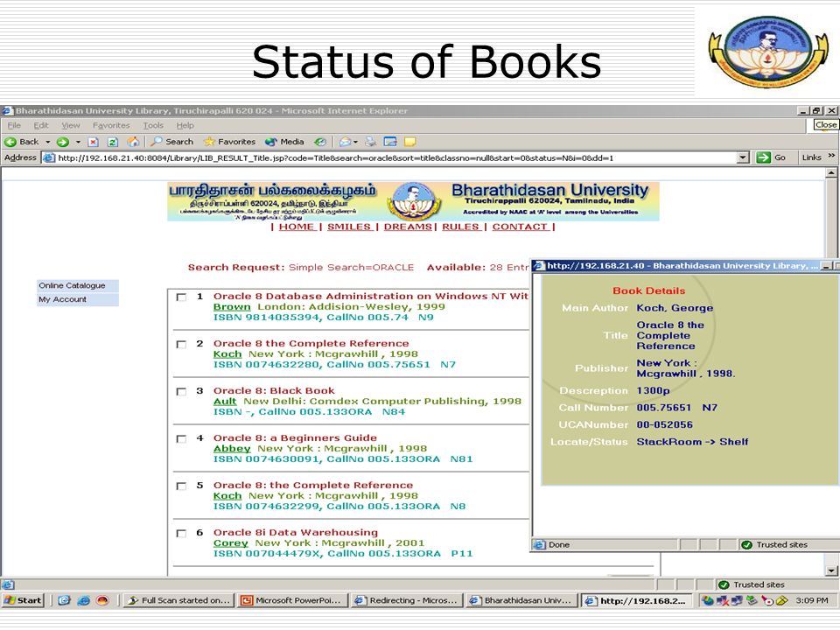Tick checkbox for result 2 Oracle 8 Complete Reference

coord(182,345)
